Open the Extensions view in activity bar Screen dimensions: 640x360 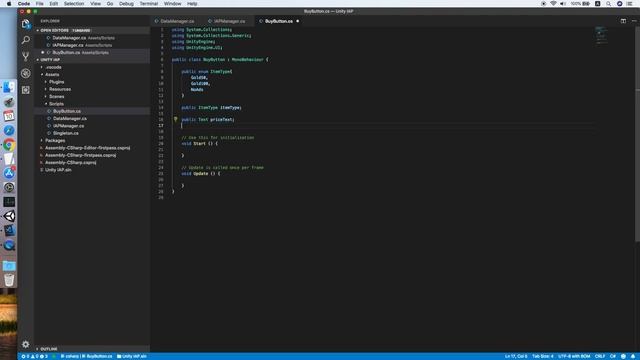[x=26, y=90]
